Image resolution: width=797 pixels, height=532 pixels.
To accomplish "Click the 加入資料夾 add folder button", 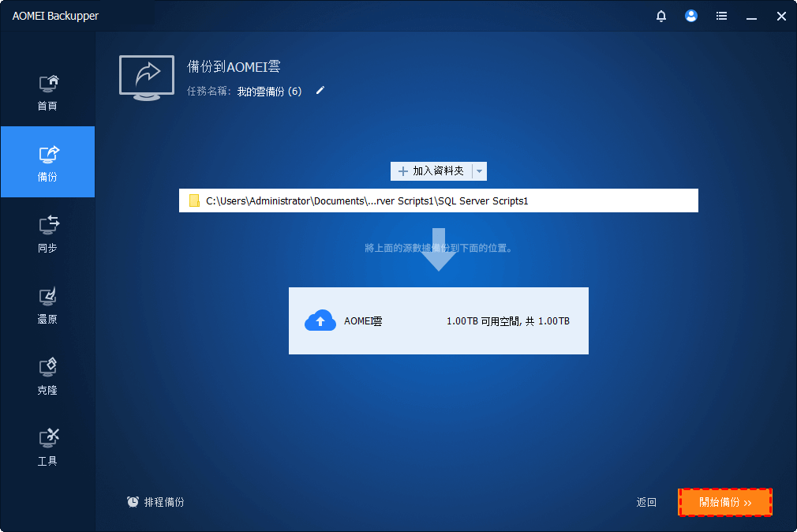I will tap(431, 171).
